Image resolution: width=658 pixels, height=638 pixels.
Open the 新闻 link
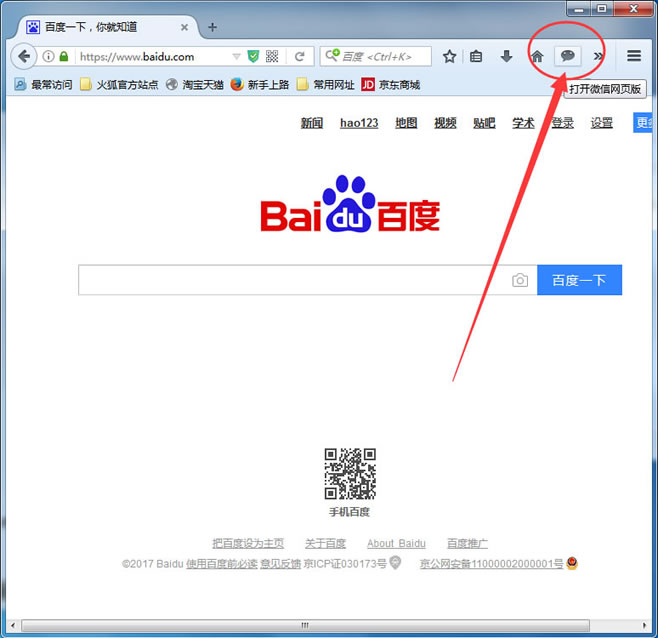(312, 123)
